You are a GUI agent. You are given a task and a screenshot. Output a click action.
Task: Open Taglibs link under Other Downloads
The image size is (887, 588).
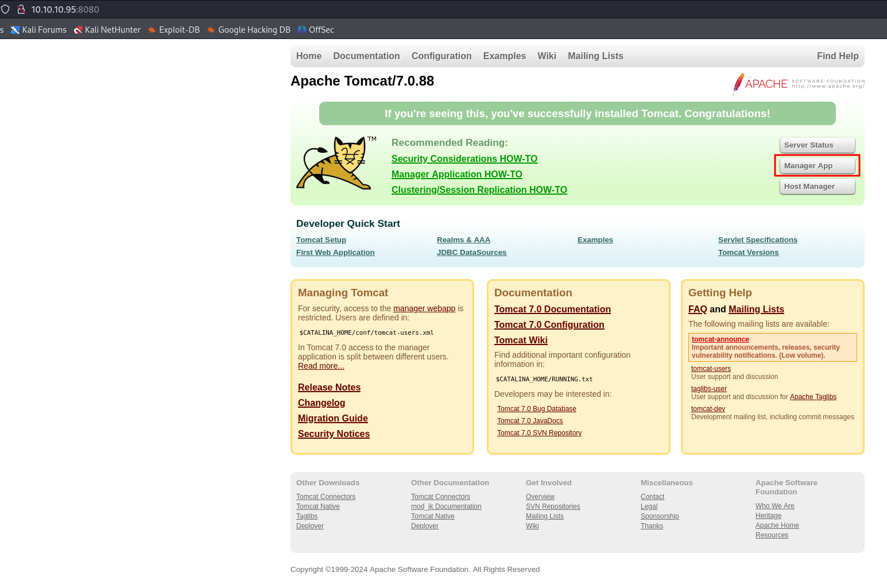307,516
